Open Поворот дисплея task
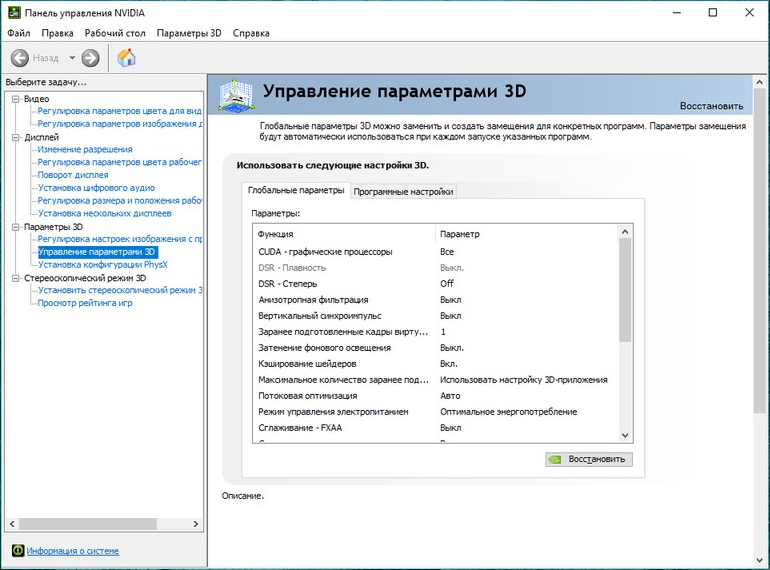The width and height of the screenshot is (770, 570). tap(73, 175)
